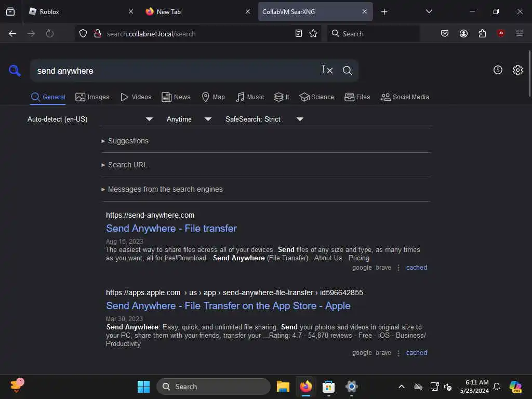532x399 pixels.
Task: Select the Science search category
Action: coord(316,97)
